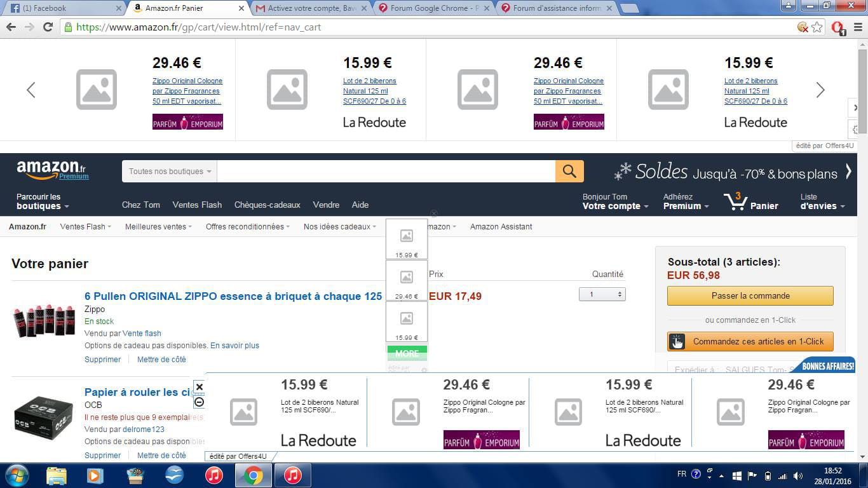Screen dimensions: 868x488
Task: Click the orange search magnifier button
Action: tap(569, 171)
